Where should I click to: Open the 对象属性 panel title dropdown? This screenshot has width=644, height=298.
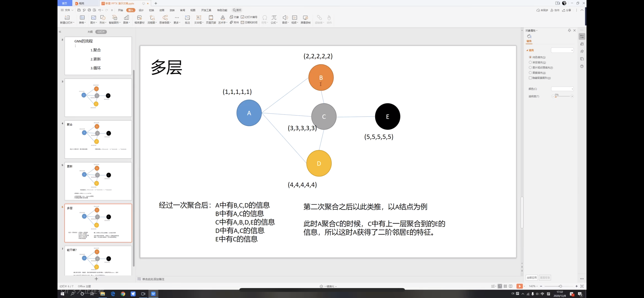[x=537, y=31]
